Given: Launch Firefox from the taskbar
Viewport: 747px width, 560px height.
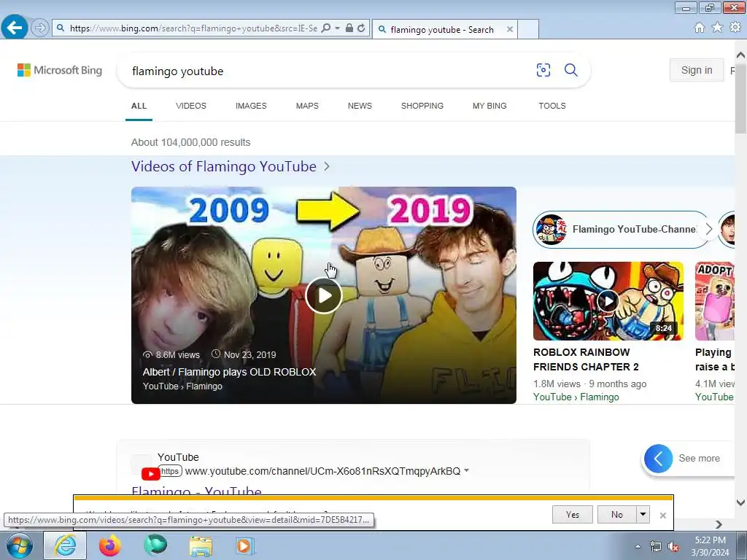Looking at the screenshot, I should 109,545.
